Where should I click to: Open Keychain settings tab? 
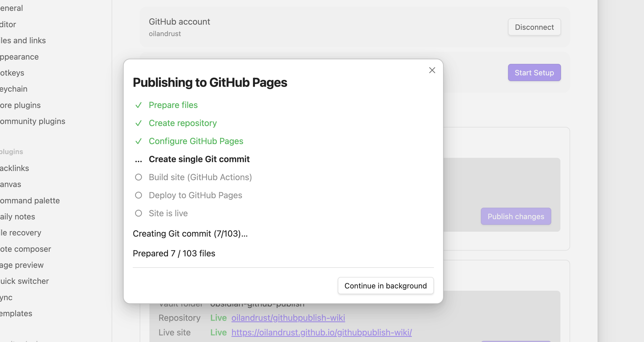13,89
